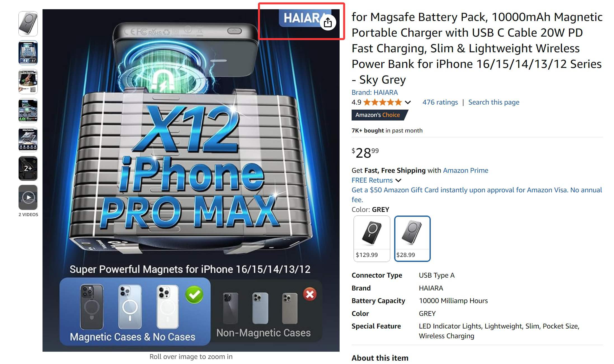
Task: Expand the FREE Returns chevron
Action: 398,180
